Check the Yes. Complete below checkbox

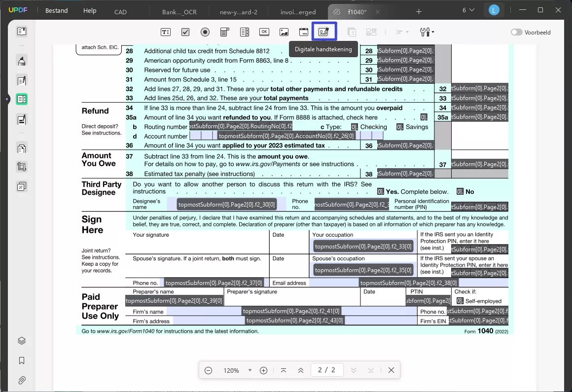(381, 191)
